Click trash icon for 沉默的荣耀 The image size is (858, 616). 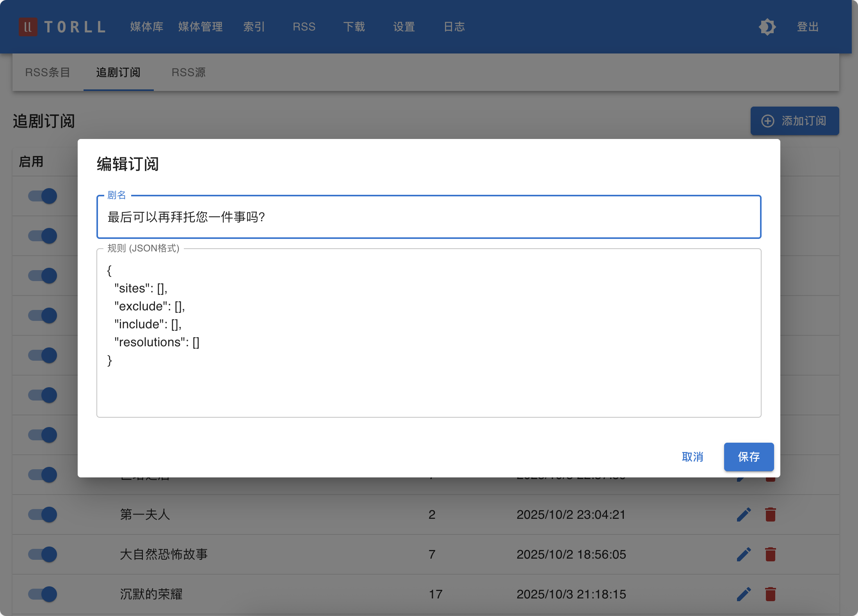770,594
